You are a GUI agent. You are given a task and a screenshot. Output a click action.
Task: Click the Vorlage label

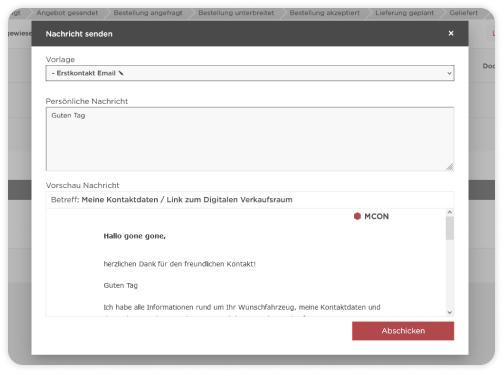click(60, 60)
